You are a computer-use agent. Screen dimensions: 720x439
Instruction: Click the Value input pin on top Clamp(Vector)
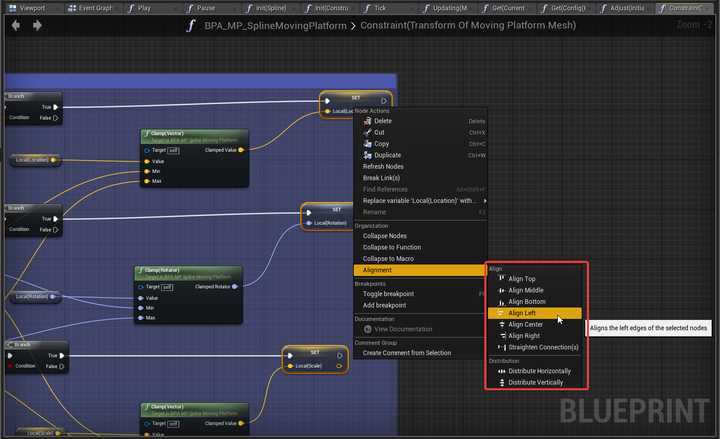point(147,161)
